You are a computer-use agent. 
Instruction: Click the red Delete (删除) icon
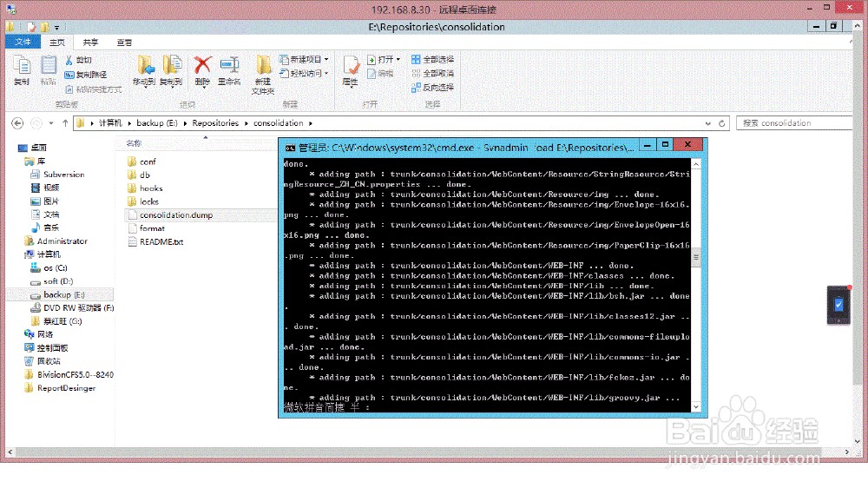click(202, 70)
